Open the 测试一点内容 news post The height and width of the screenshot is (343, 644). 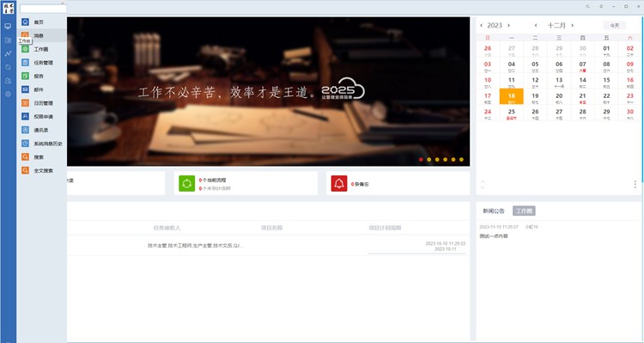494,236
